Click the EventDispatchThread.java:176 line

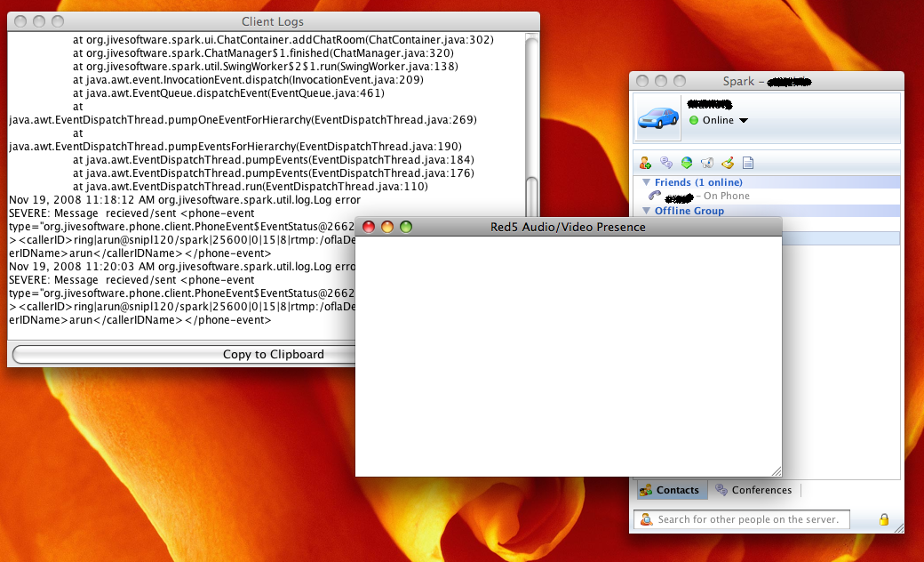274,173
